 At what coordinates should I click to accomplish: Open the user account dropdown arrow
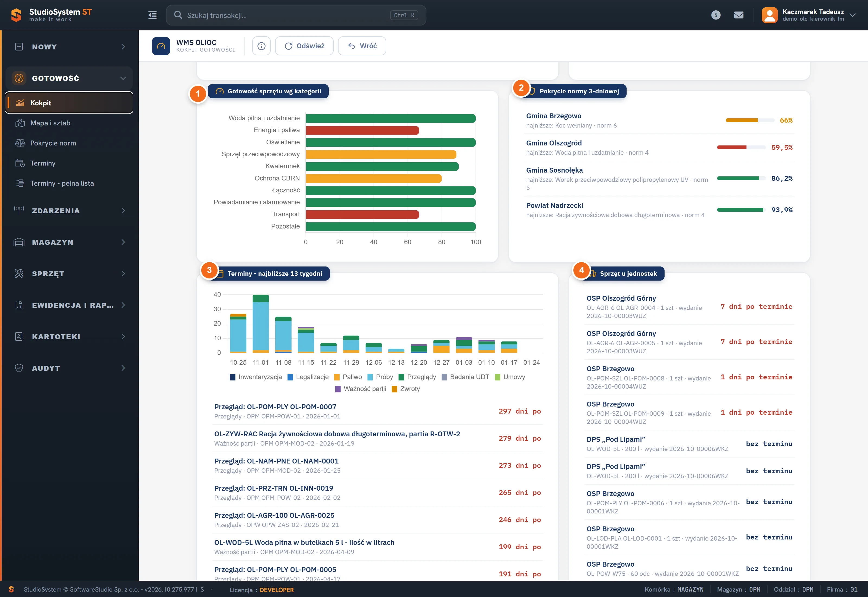pyautogui.click(x=853, y=15)
